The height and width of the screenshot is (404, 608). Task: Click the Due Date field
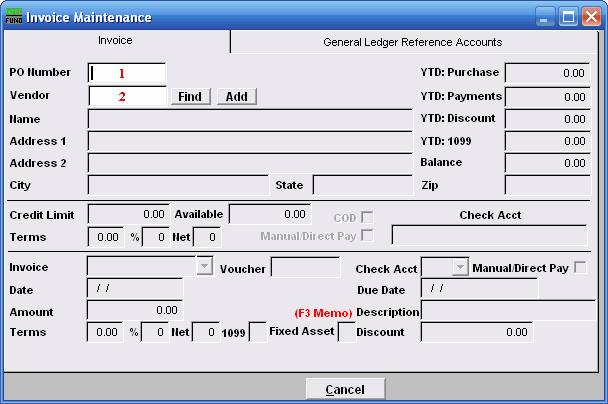pos(480,288)
